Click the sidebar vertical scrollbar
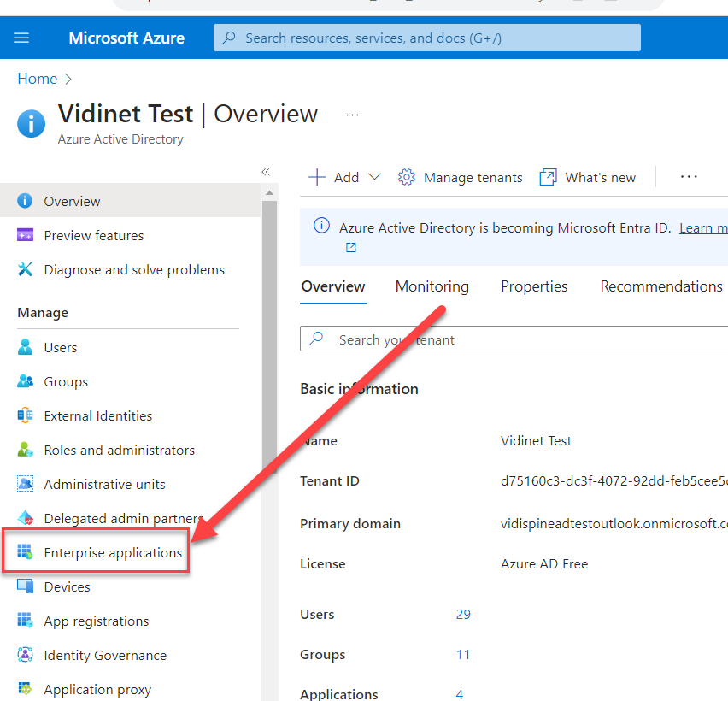 [x=269, y=385]
